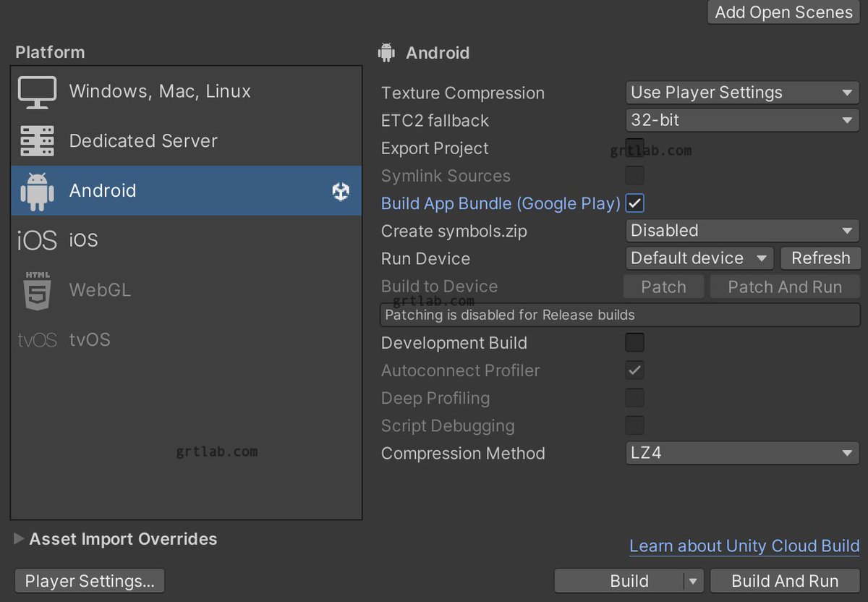Open the Run Device dropdown
The height and width of the screenshot is (602, 868).
(699, 258)
